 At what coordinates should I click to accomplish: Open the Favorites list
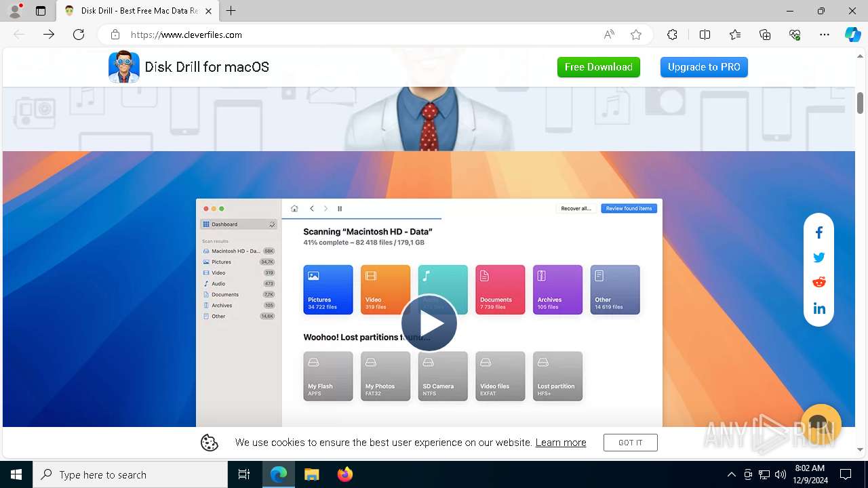(735, 35)
